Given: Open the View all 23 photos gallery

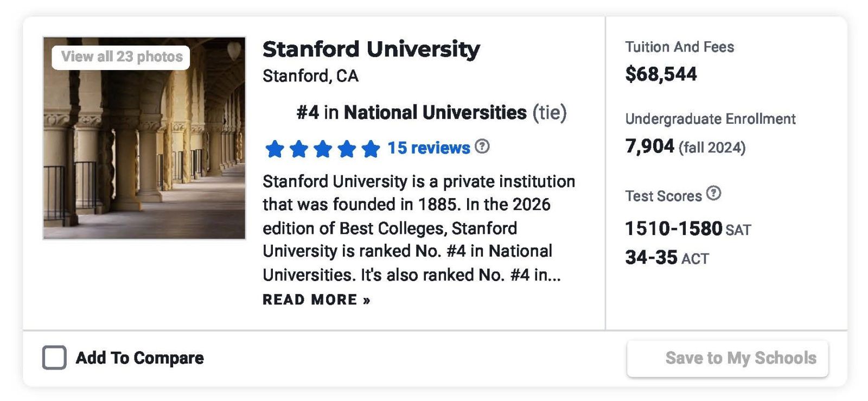Looking at the screenshot, I should coord(122,57).
